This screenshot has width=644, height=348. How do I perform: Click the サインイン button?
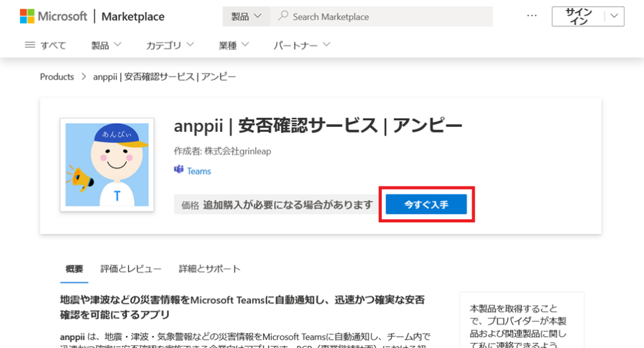click(x=579, y=16)
